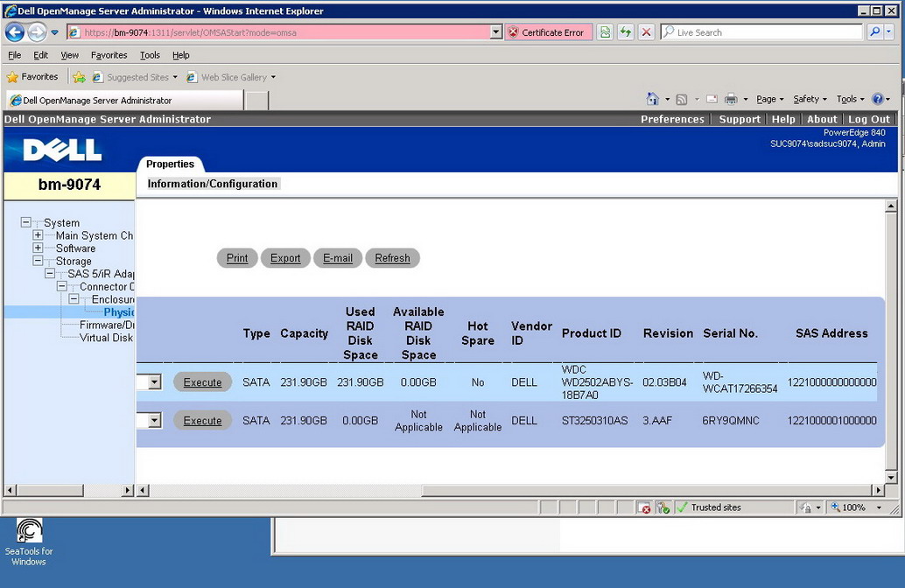This screenshot has width=905, height=588.
Task: Open RSS feeds icon
Action: pyautogui.click(x=682, y=99)
